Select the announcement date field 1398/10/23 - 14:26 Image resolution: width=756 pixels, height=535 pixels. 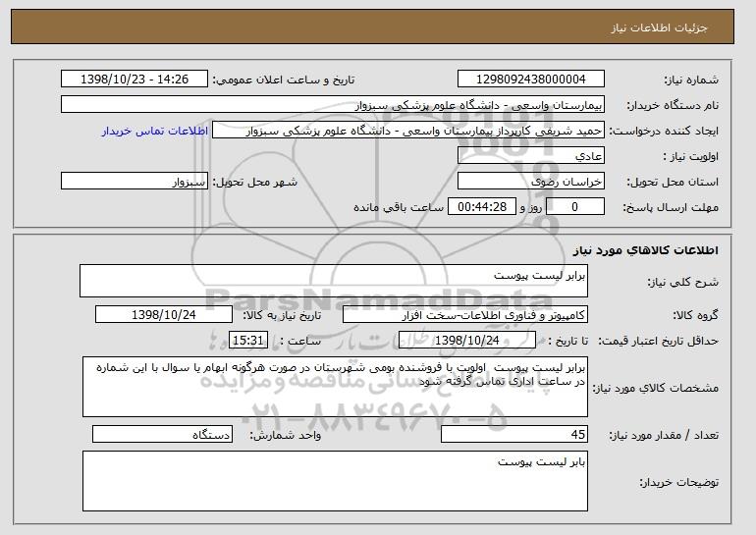coord(135,80)
